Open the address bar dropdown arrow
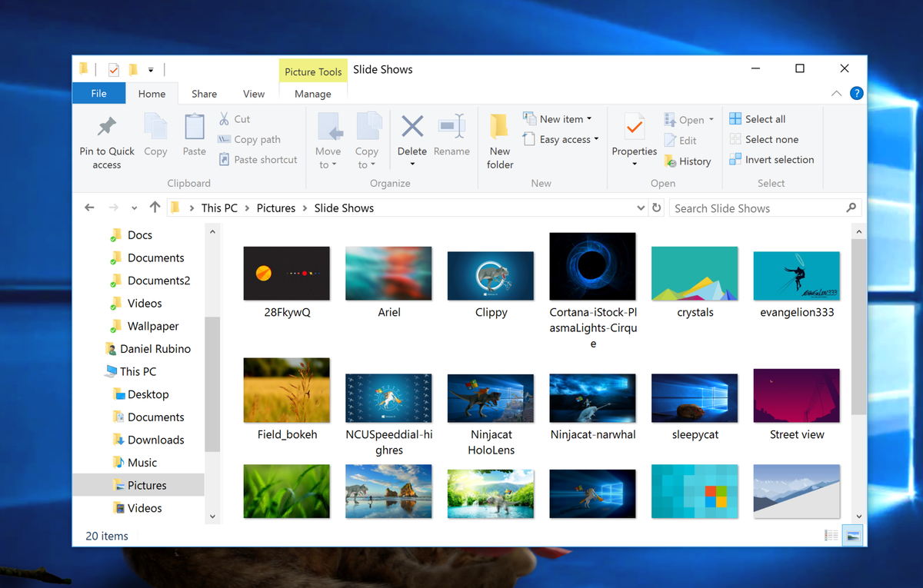 tap(641, 208)
